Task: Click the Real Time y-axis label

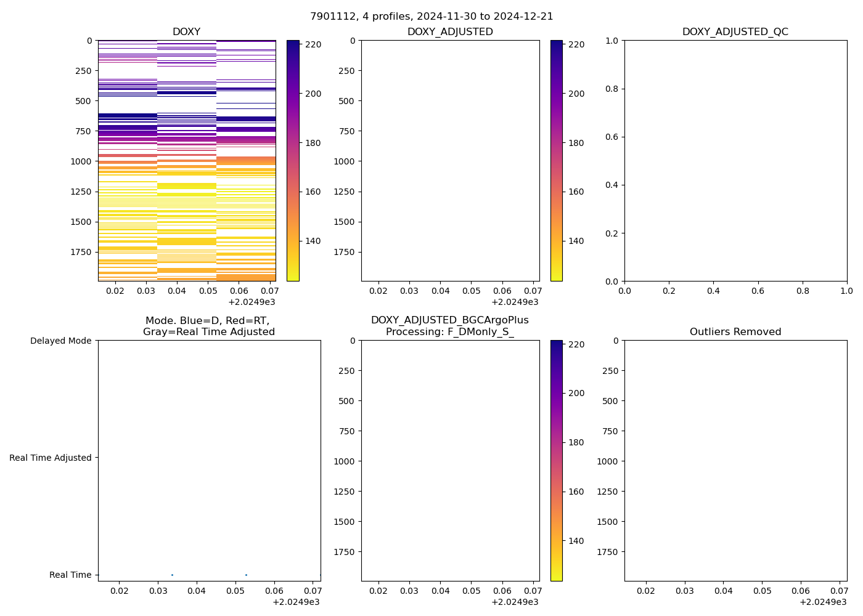Action: pyautogui.click(x=70, y=575)
